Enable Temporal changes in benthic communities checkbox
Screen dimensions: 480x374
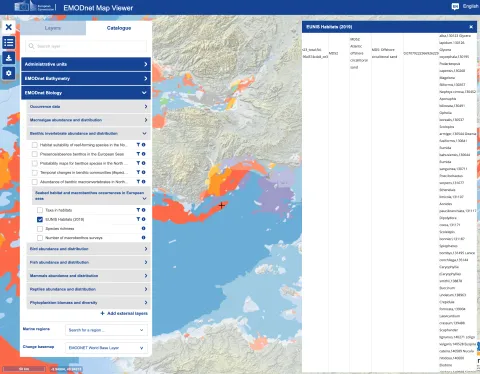[x=35, y=172]
